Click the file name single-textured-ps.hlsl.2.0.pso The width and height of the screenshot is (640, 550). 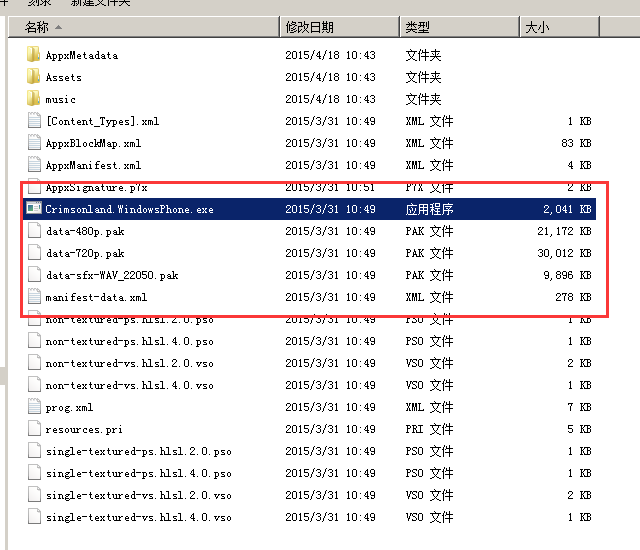point(138,452)
